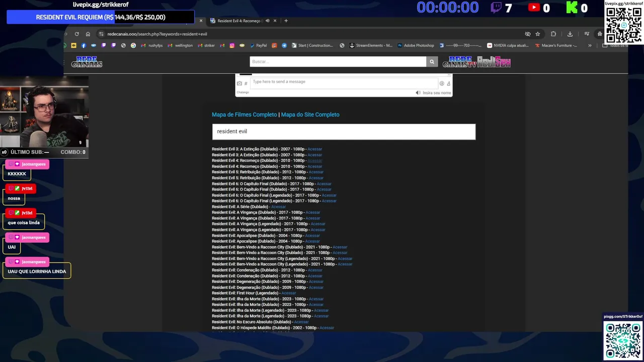Click Insira seu nome in chat

[437, 93]
